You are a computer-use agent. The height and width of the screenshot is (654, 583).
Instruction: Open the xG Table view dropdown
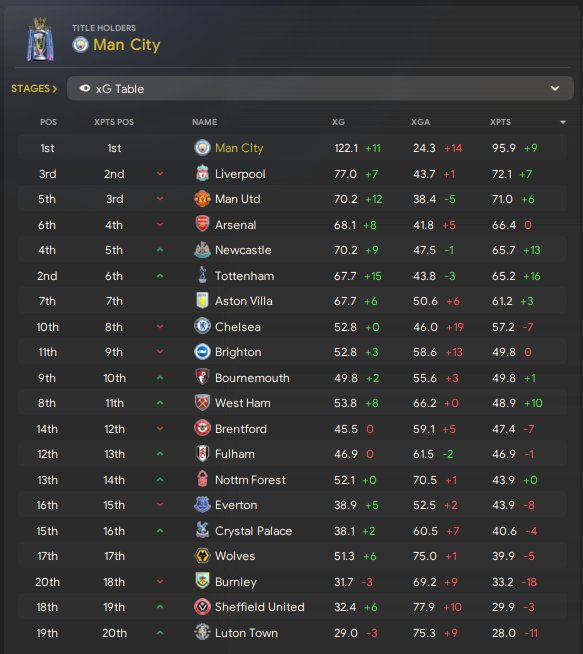(320, 88)
